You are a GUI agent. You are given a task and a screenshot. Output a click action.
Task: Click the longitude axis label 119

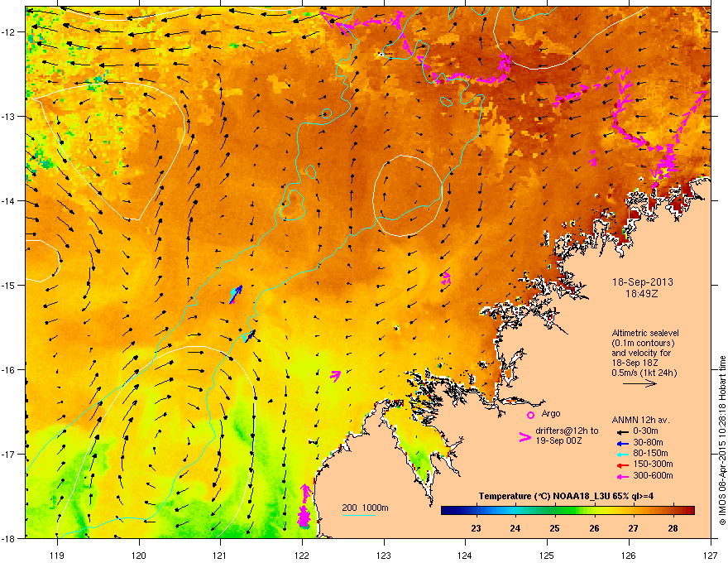(57, 555)
